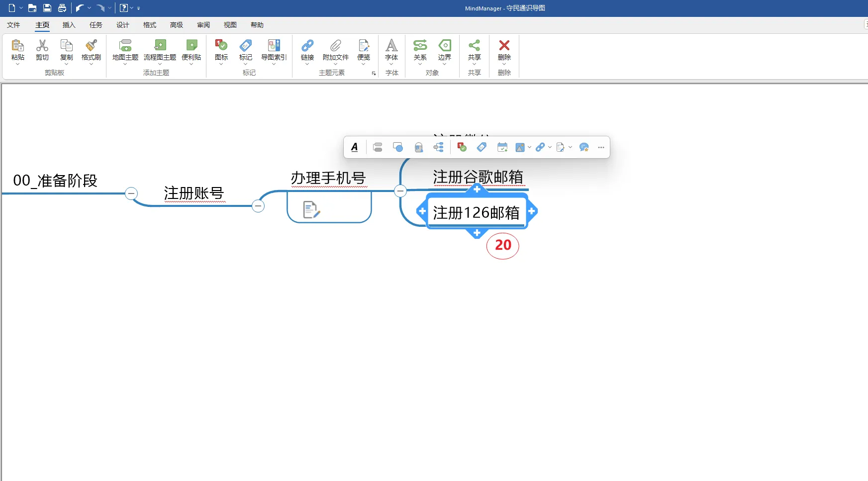Viewport: 868px width, 481px height.
Task: Click the Link (链接) ribbon icon
Action: click(x=307, y=46)
